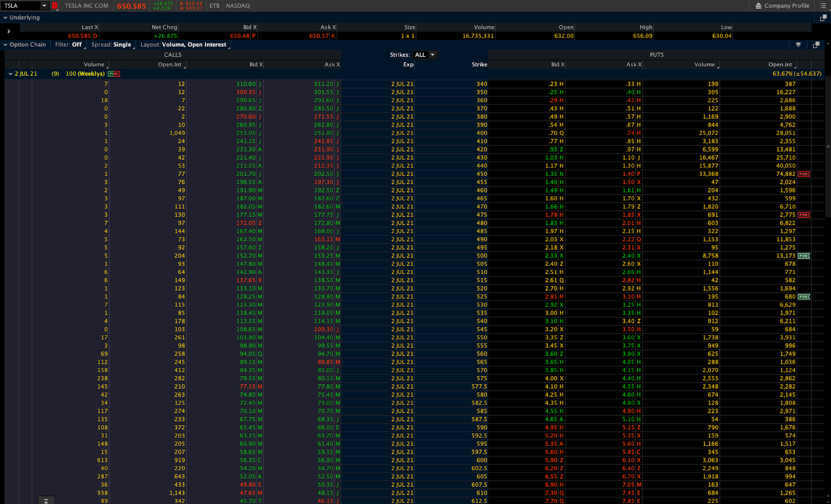Open the Layout: Volume, Open Interest menu
Screen dimensions: 831x504
184,45
